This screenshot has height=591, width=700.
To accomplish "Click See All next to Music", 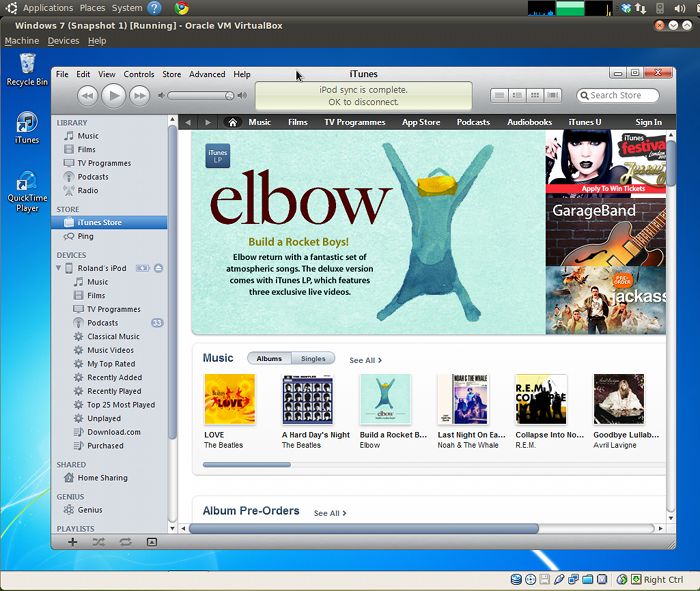I will [x=365, y=360].
